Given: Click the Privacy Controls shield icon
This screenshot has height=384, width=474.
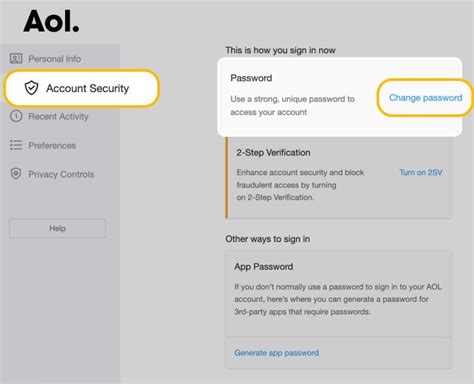Looking at the screenshot, I should (16, 174).
